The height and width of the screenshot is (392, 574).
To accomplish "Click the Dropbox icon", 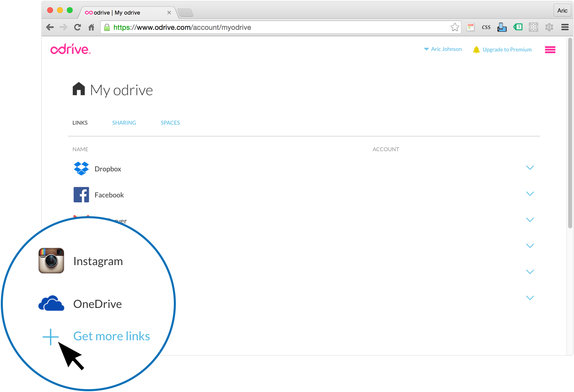I will point(81,169).
